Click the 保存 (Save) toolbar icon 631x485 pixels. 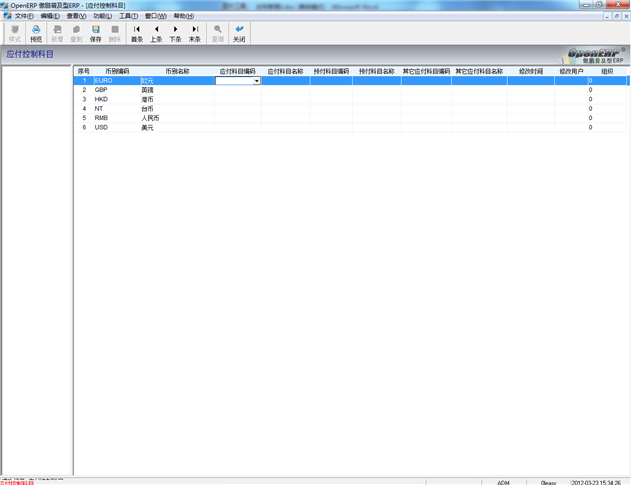(x=96, y=33)
